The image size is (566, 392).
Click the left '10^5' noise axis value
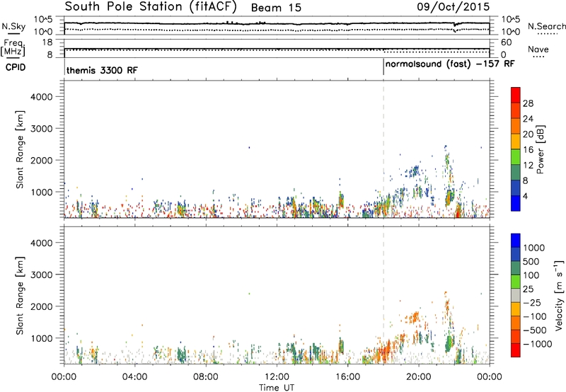(x=43, y=20)
